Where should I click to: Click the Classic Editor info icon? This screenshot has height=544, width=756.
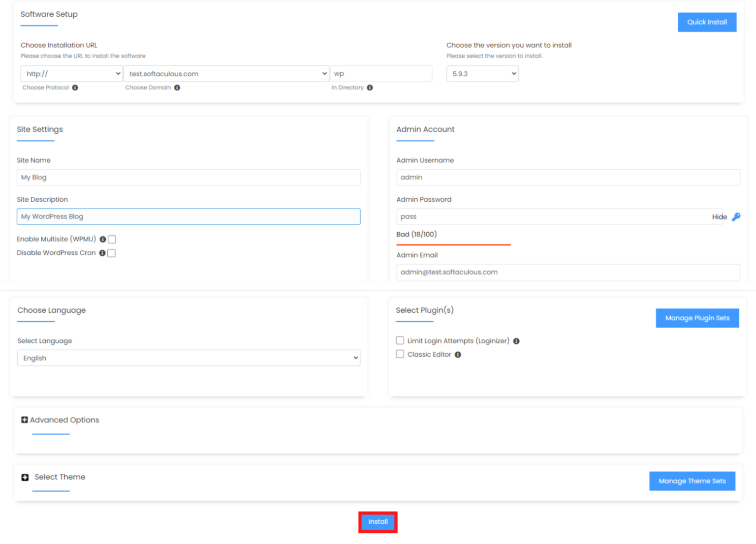point(458,354)
